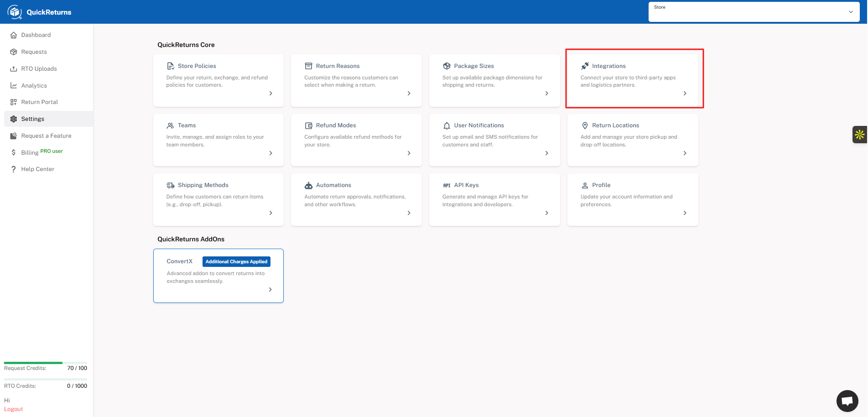Viewport: 868px width, 417px height.
Task: Open the RTO Uploads sidebar item
Action: tap(39, 69)
